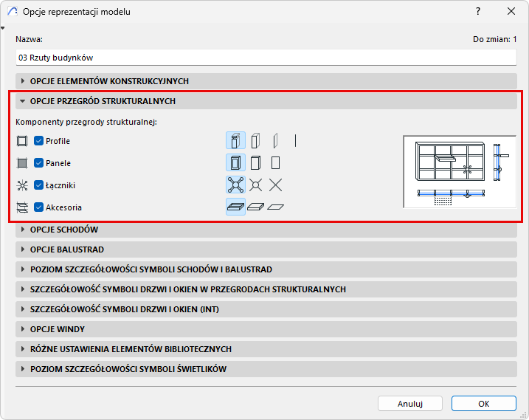The width and height of the screenshot is (529, 420).
Task: Select flat rectangle Panele display icon
Action: [275, 162]
